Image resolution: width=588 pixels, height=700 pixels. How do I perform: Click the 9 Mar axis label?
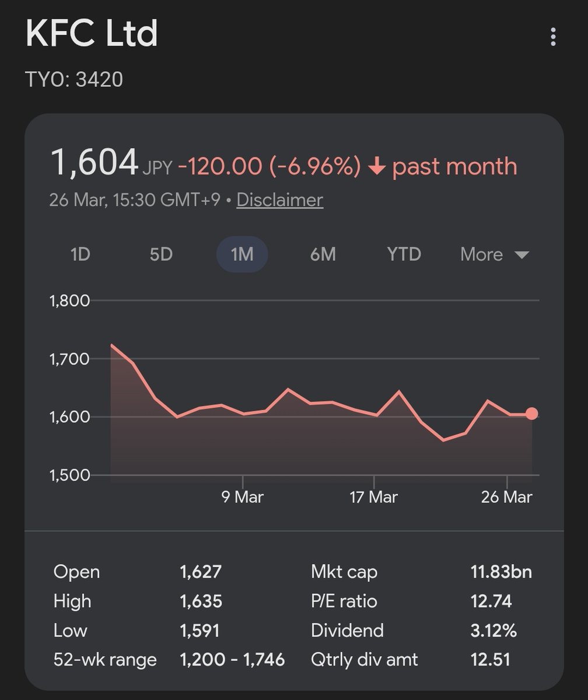[x=242, y=497]
